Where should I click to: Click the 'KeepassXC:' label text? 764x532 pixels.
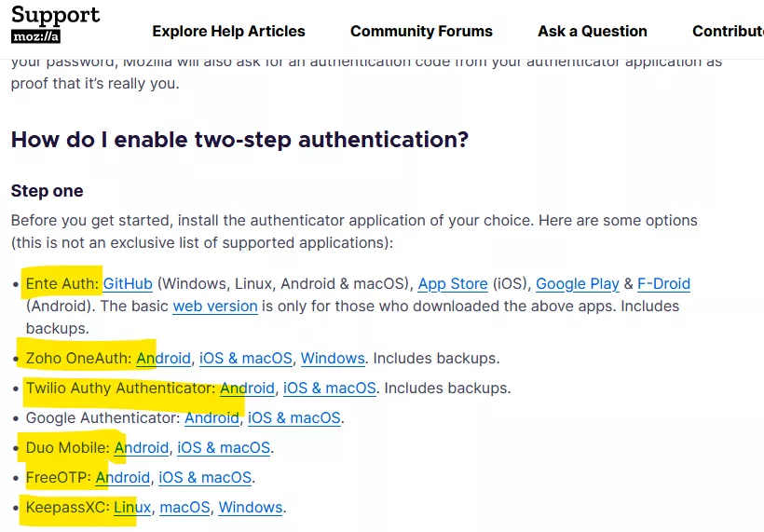point(68,507)
